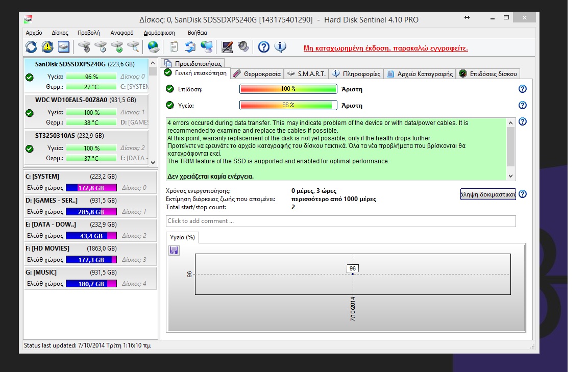Open the S.M.A.R.T. tab
The width and height of the screenshot is (588, 372).
coord(306,74)
